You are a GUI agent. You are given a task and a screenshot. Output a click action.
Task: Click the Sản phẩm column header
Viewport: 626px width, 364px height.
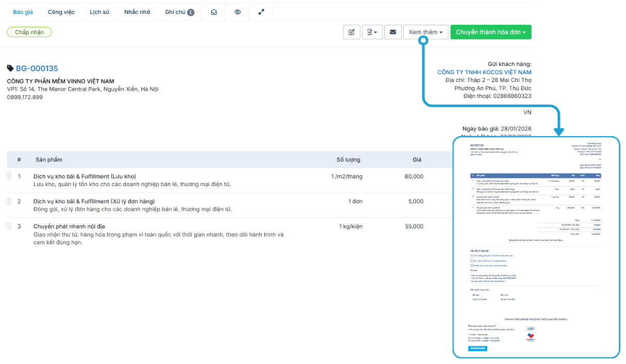coord(49,160)
